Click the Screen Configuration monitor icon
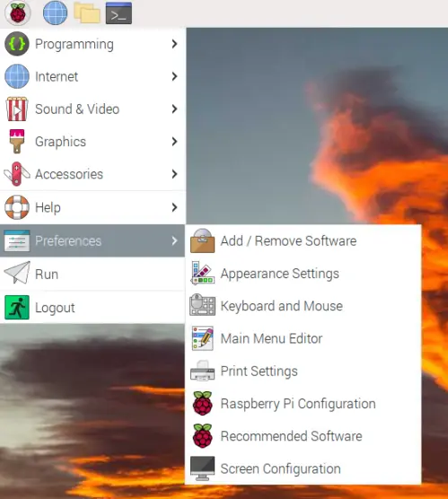 click(x=203, y=468)
